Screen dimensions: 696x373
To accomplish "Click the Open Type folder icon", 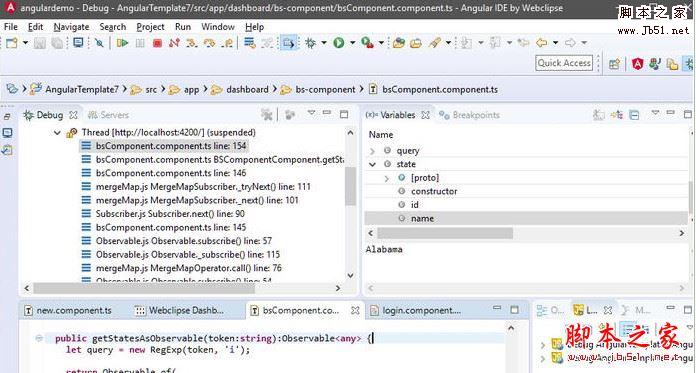I will 399,43.
